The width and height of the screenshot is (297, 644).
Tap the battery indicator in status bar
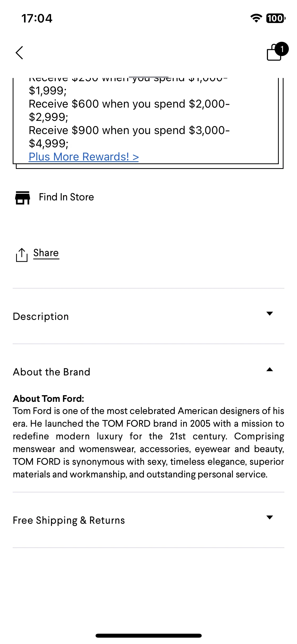[276, 18]
